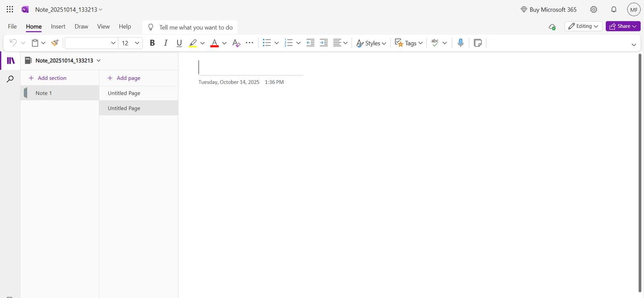The width and height of the screenshot is (644, 298).
Task: Start Dictate with the microphone icon
Action: (460, 43)
